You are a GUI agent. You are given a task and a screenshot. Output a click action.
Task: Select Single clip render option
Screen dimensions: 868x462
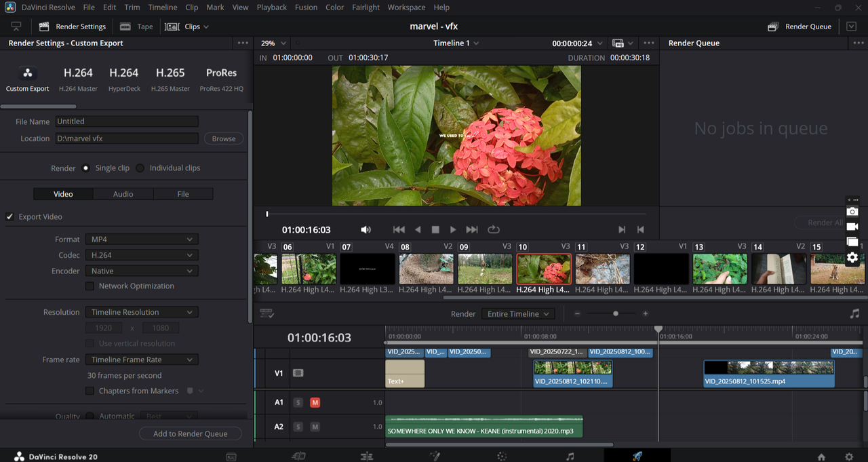pos(85,168)
